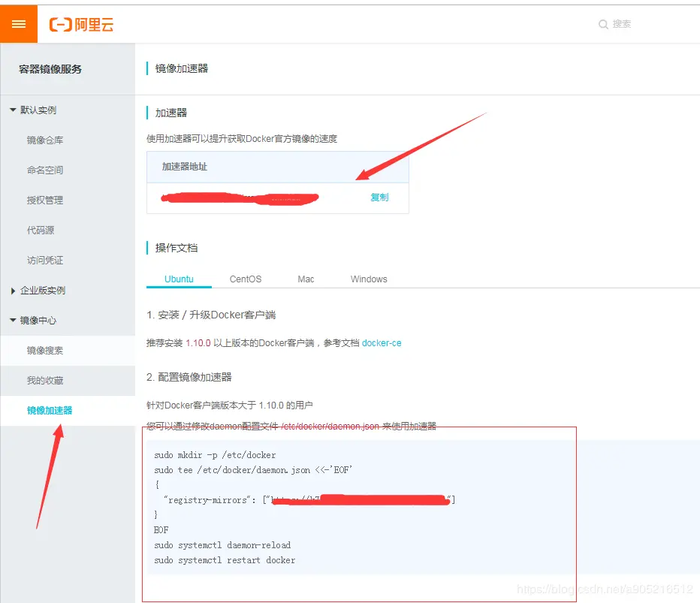
Task: Switch to the Mac tab
Action: tap(306, 279)
